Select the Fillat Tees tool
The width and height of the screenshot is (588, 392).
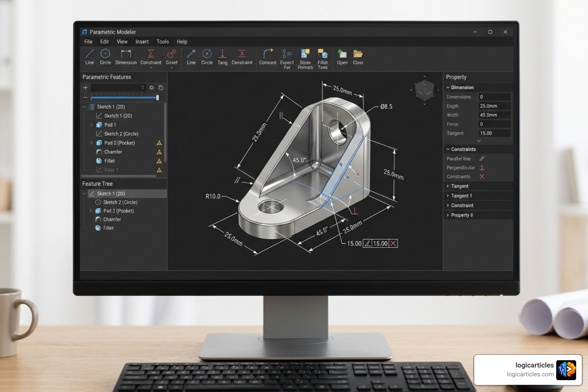(x=323, y=59)
